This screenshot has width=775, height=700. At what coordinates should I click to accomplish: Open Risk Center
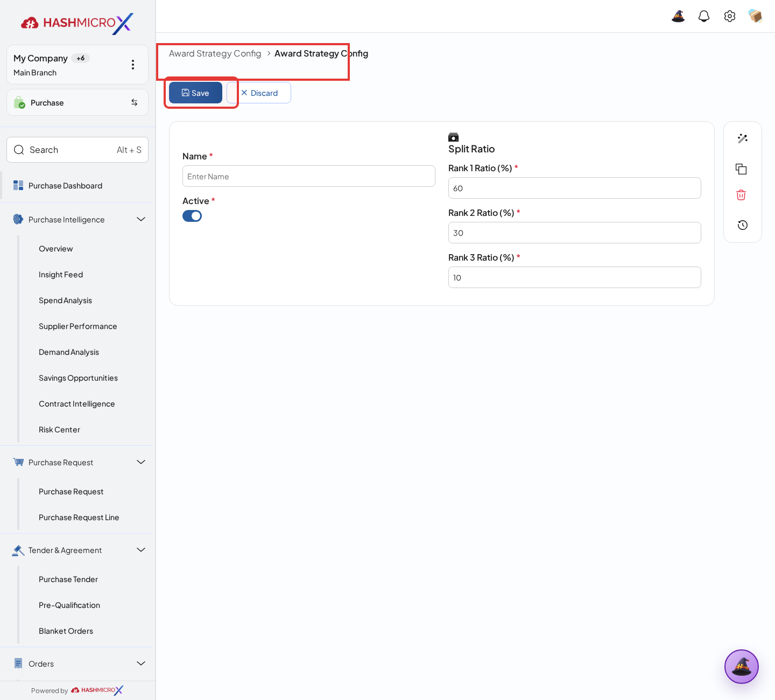pos(59,430)
